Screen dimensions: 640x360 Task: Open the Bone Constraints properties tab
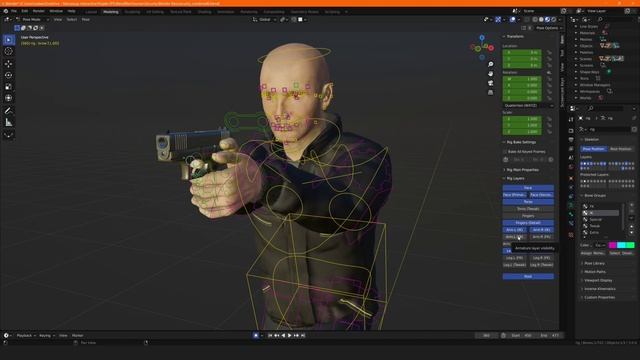click(x=571, y=224)
